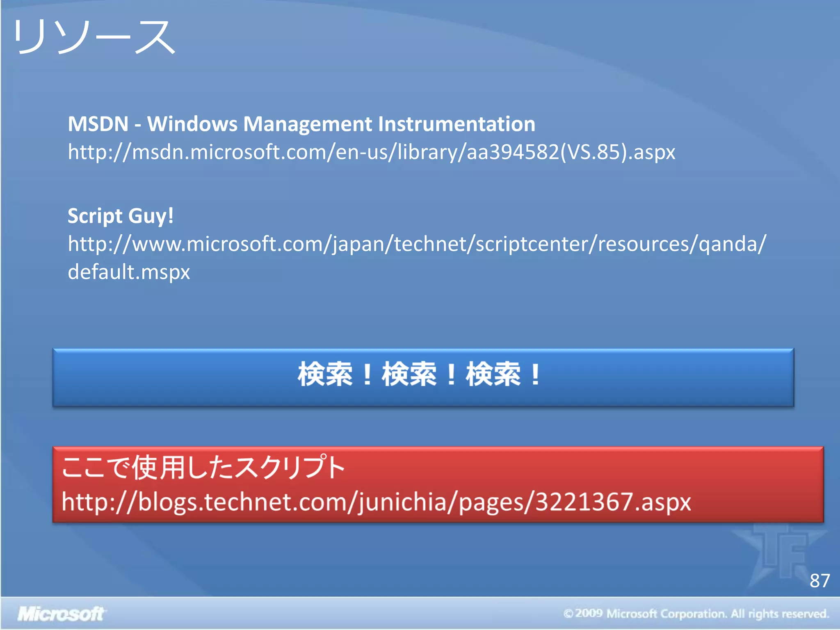Open the msdn.microsoft.com aa394582 library link
840x630 pixels.
tap(371, 153)
